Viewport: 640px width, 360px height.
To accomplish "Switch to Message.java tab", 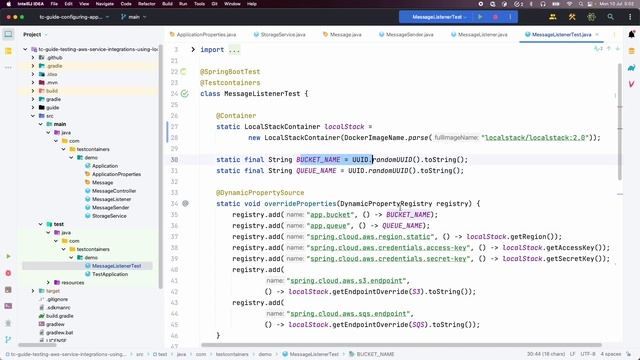I will (x=342, y=35).
